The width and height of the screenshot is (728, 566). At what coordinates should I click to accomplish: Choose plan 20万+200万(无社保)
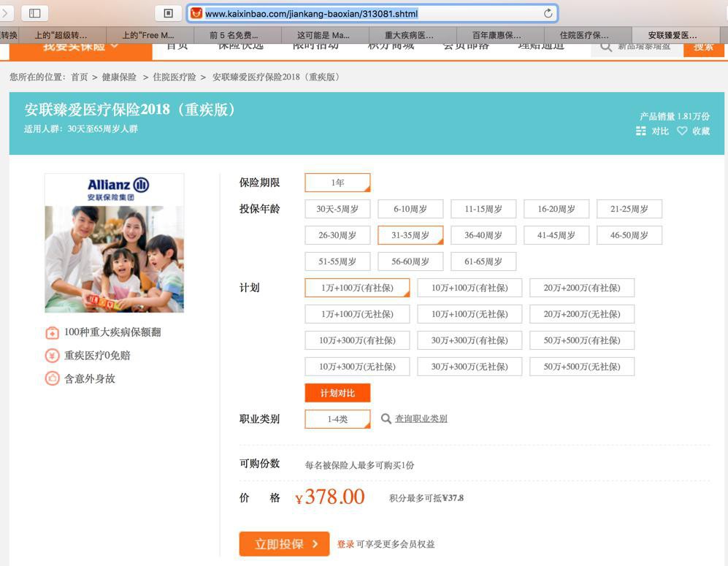click(582, 314)
